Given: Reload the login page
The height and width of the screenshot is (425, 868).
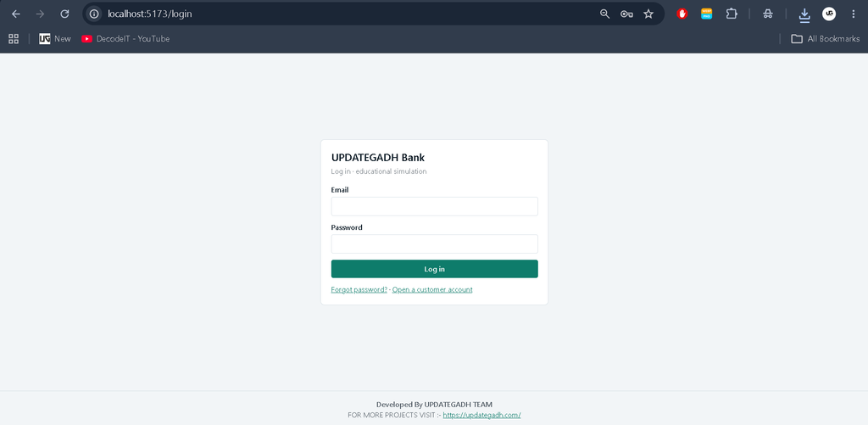Looking at the screenshot, I should coord(64,14).
